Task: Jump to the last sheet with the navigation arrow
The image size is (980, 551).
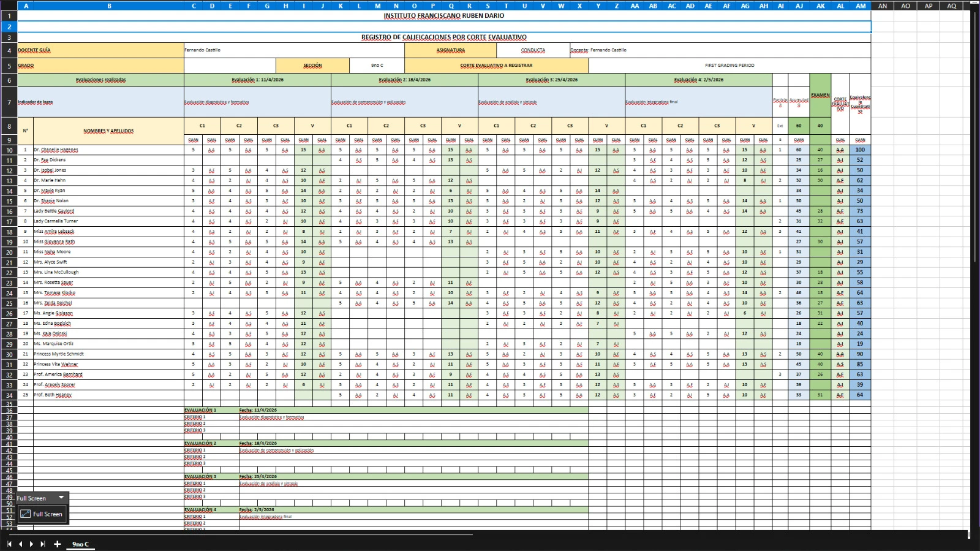Action: coord(42,544)
